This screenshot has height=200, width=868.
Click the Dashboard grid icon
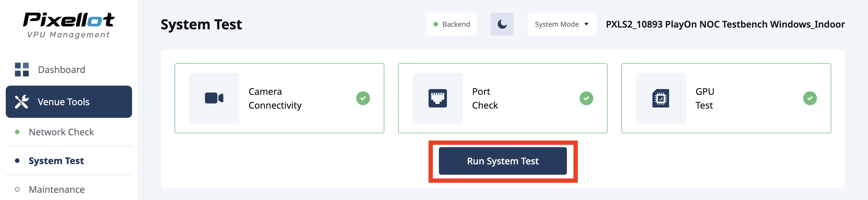[x=22, y=70]
